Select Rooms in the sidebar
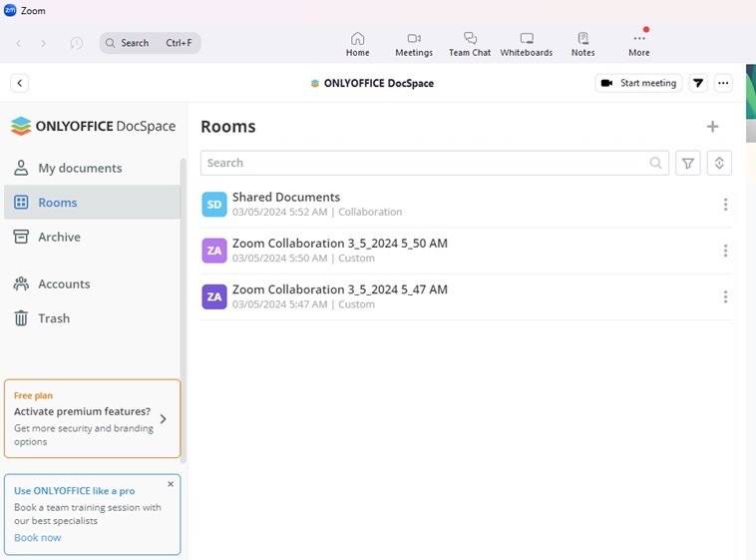 (x=92, y=203)
